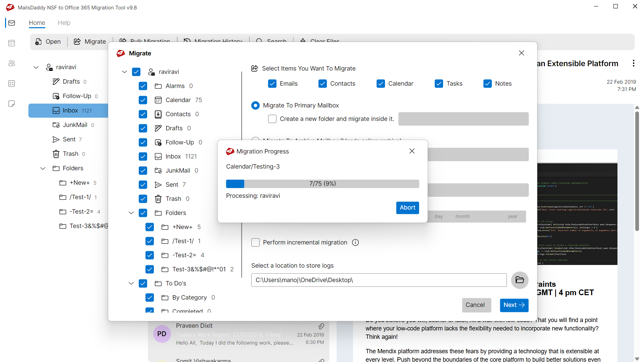Uncheck Inbox 1121 in Migrate tree
Screen dimensions: 644x362
coord(143,156)
